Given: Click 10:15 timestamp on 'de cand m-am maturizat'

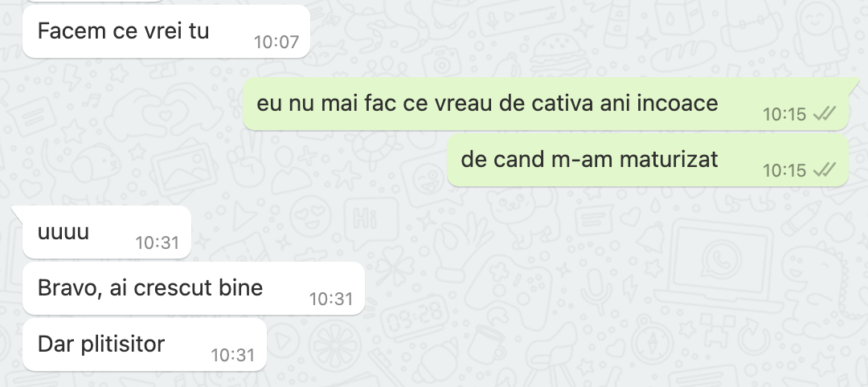Looking at the screenshot, I should pos(784,170).
